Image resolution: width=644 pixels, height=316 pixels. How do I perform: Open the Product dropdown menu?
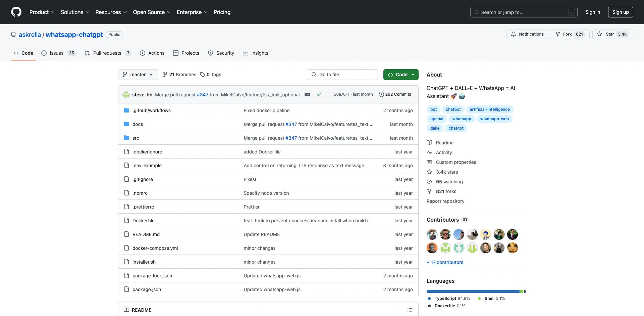pos(42,12)
